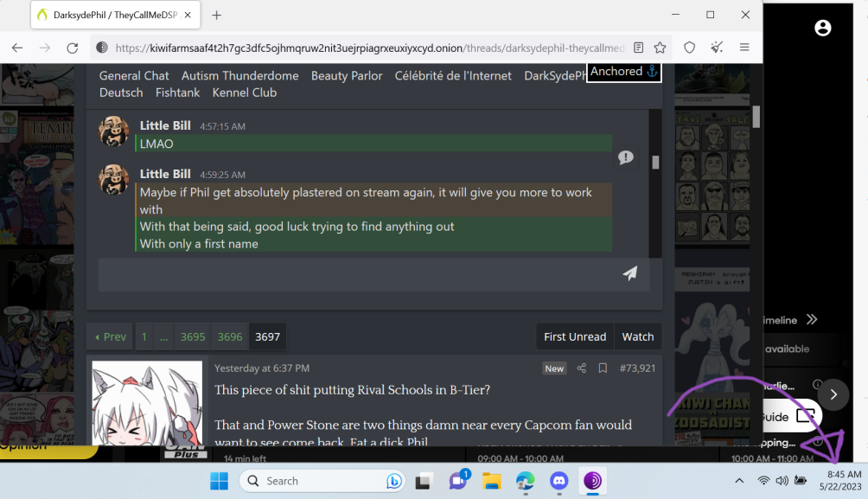868x499 pixels.
Task: Click the Tor onion site icon
Action: [102, 48]
